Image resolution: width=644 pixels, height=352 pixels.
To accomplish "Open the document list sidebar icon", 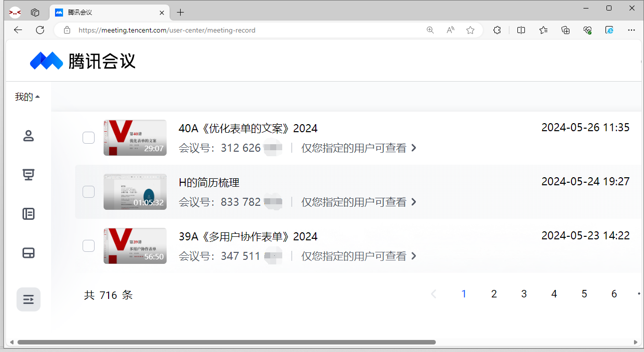I will 29,214.
